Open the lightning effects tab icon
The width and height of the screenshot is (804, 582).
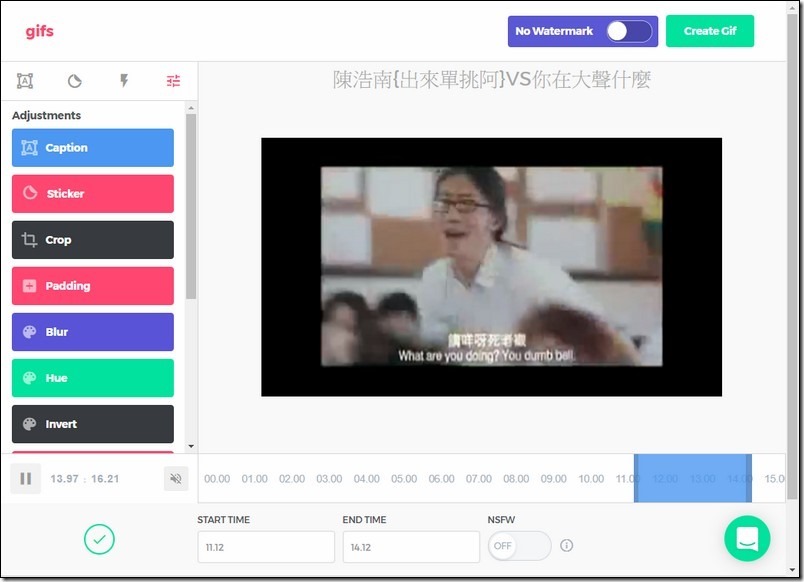pyautogui.click(x=124, y=81)
